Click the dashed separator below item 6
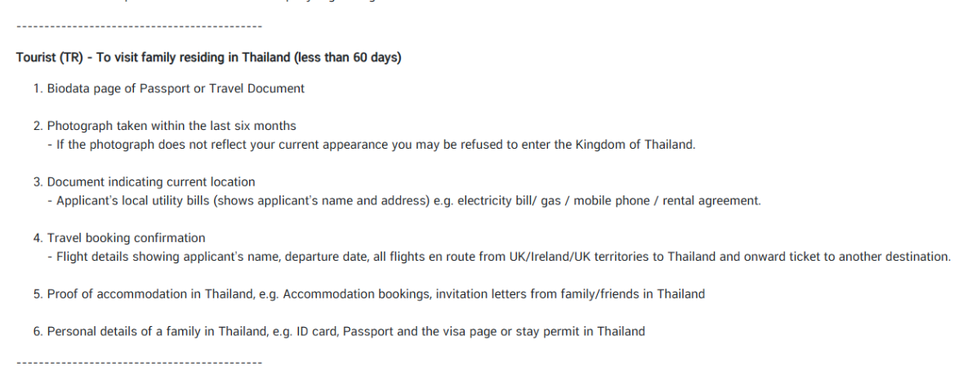Screen dimensions: 980x376 click(139, 361)
